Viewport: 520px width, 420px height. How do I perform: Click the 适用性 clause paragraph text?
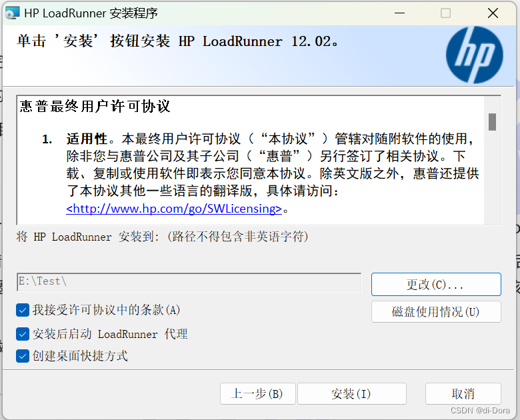(272, 165)
